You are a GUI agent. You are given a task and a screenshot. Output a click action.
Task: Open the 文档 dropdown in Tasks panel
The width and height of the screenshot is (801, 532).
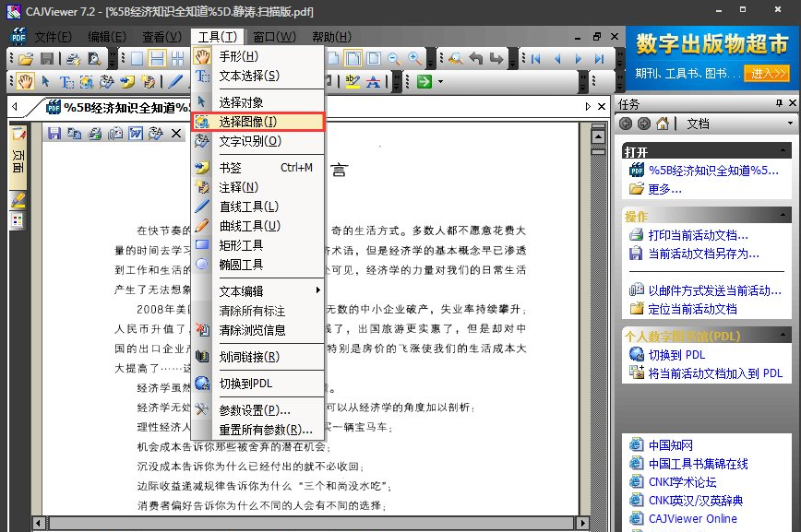coord(790,124)
